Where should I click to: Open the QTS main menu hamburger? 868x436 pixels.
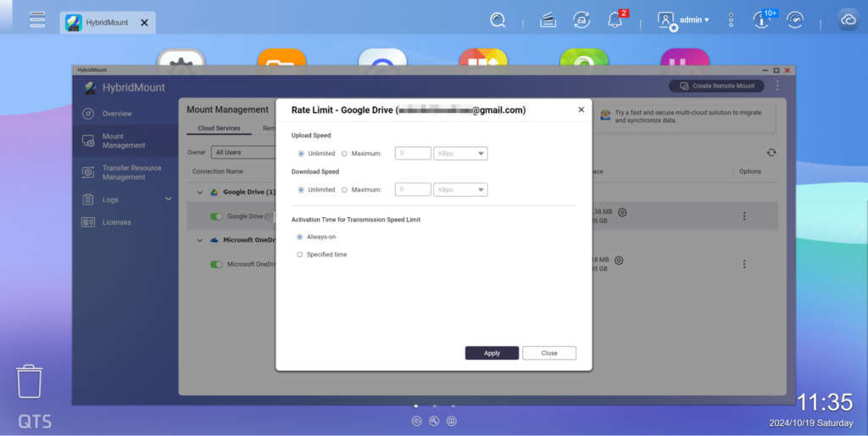[36, 20]
